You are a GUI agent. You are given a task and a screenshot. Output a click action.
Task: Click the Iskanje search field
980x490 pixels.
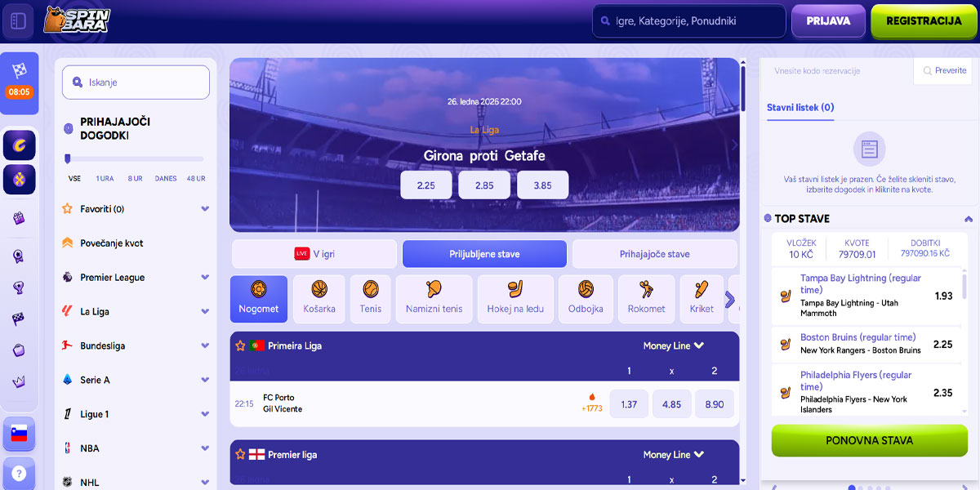136,82
